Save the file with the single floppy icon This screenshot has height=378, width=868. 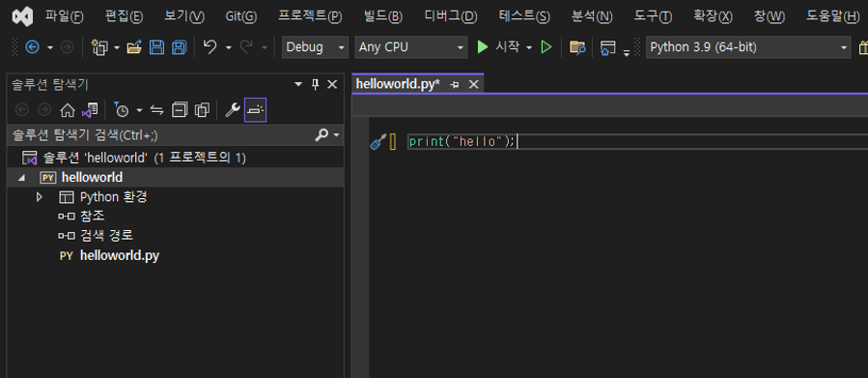[157, 47]
